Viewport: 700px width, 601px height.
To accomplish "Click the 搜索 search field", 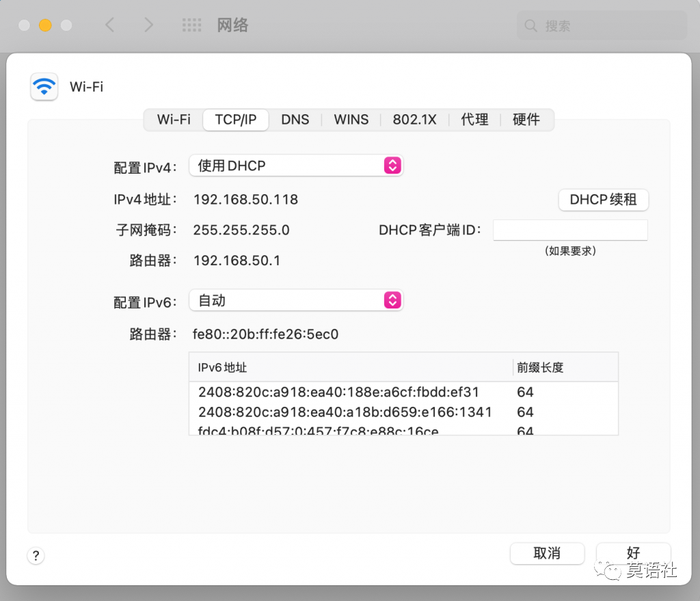I will tap(602, 25).
